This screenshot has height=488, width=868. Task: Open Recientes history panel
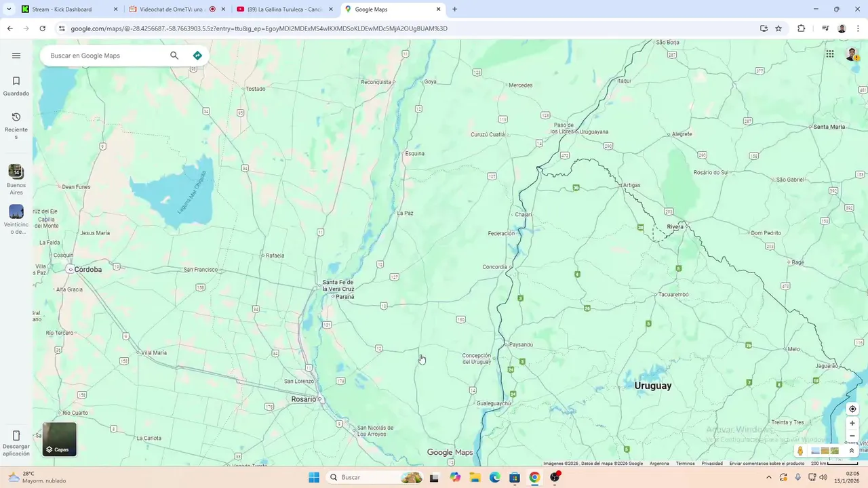coord(16,126)
